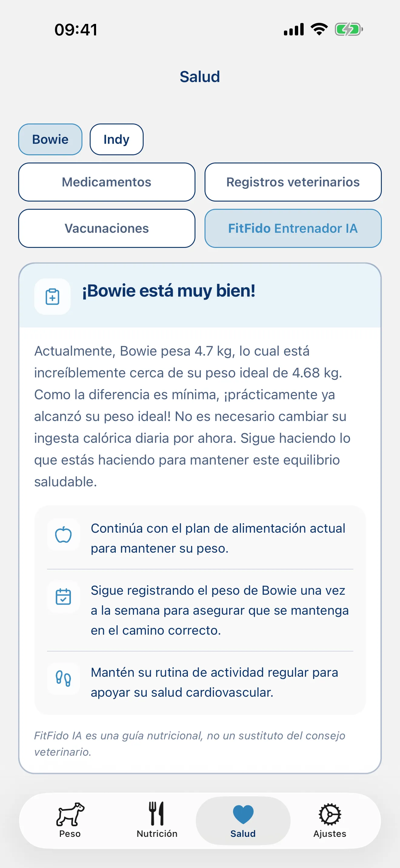Tap the FitFido IA disclaimer note
The image size is (400, 868).
[189, 744]
